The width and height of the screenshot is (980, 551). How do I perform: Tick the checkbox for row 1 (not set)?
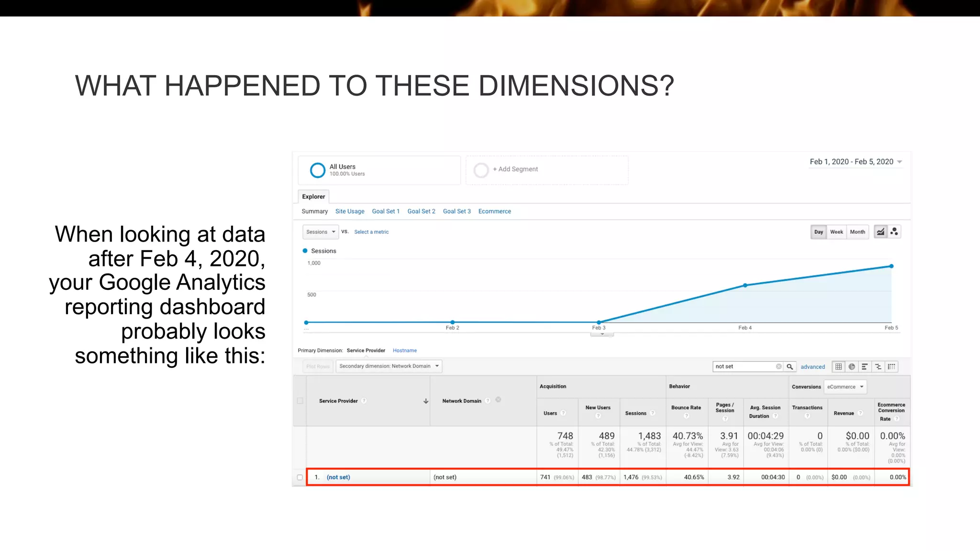pyautogui.click(x=300, y=477)
